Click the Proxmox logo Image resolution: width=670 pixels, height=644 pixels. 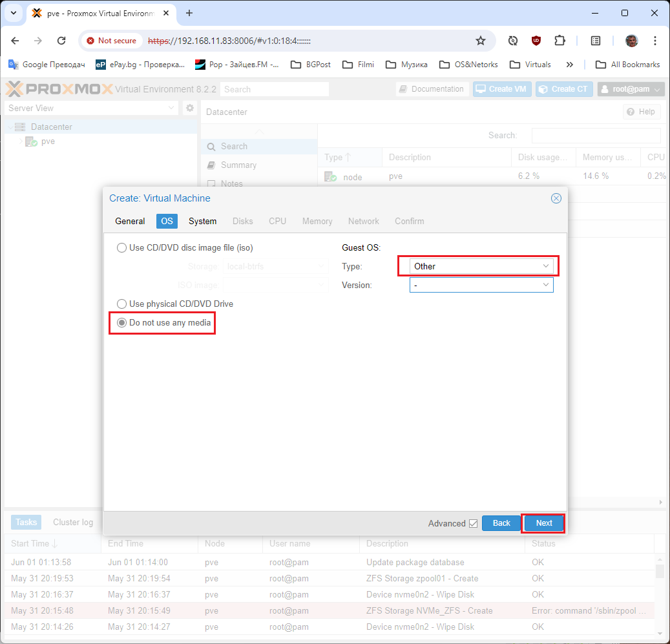[59, 89]
